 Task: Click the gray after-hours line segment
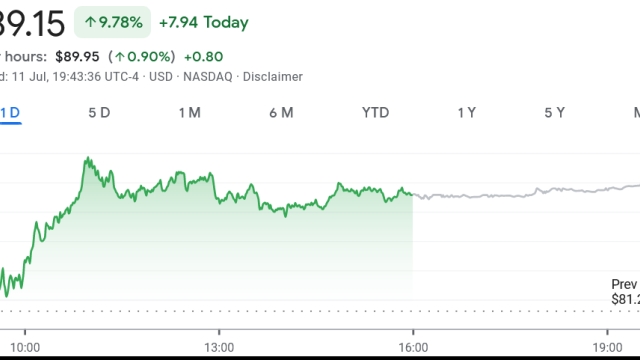coord(527,193)
